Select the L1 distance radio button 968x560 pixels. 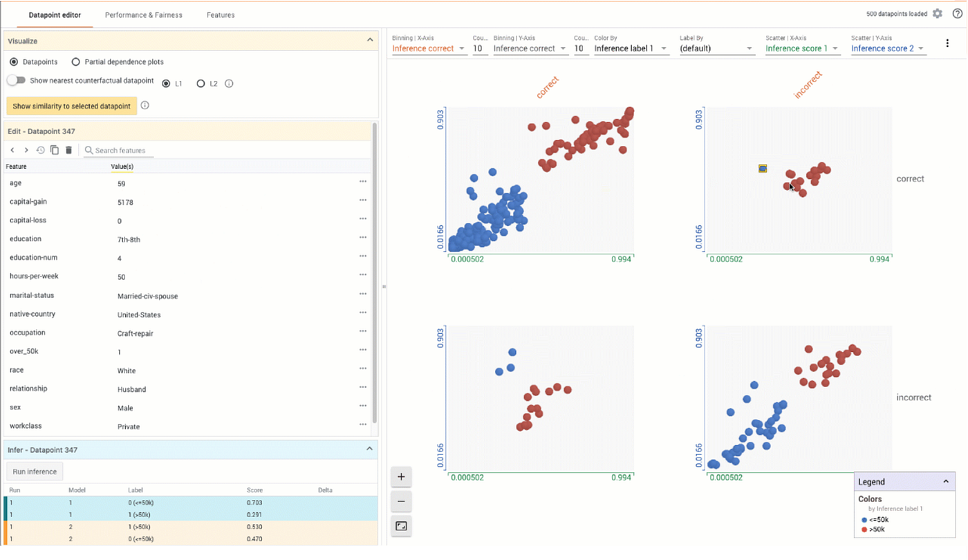[166, 84]
